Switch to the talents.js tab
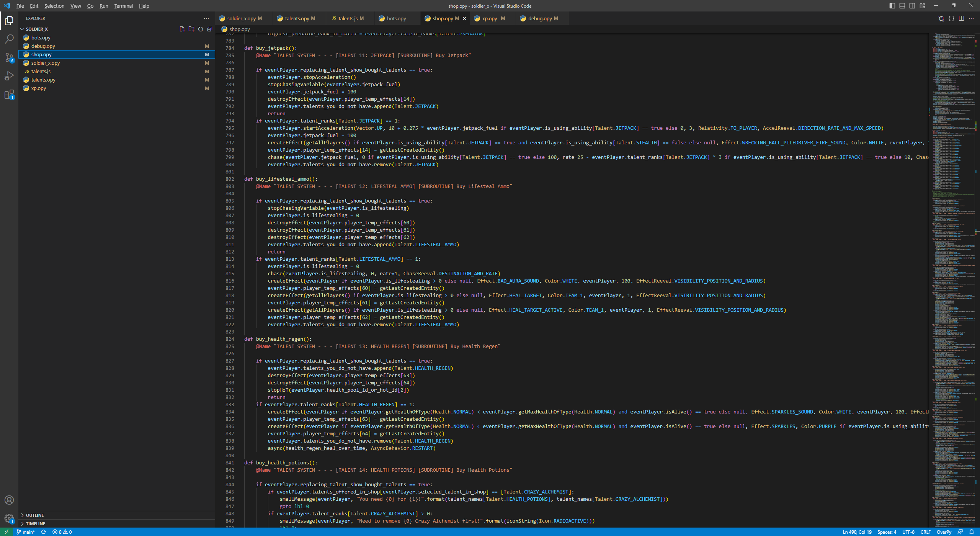The image size is (980, 536). point(348,18)
